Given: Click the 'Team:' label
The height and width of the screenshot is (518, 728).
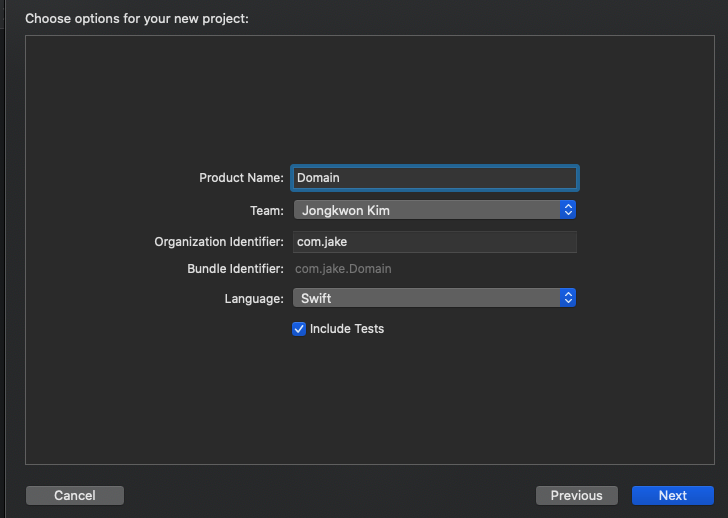Looking at the screenshot, I should point(266,210).
